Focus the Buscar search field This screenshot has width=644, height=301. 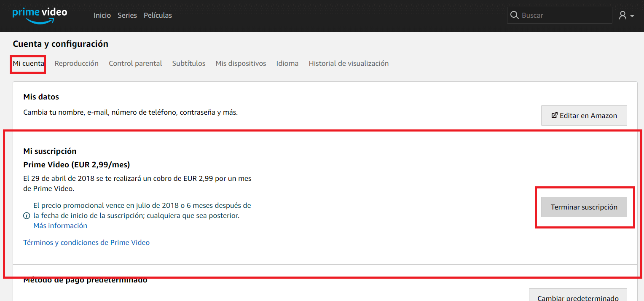pos(560,15)
